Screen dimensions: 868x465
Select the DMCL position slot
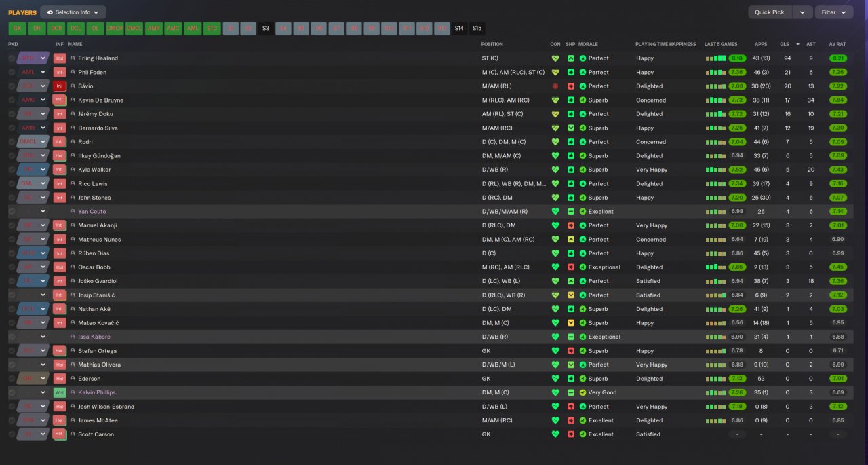(x=134, y=29)
